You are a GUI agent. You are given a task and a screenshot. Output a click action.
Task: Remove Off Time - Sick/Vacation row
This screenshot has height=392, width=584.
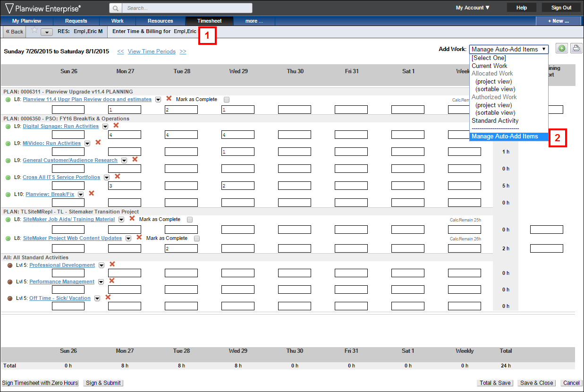click(x=108, y=297)
